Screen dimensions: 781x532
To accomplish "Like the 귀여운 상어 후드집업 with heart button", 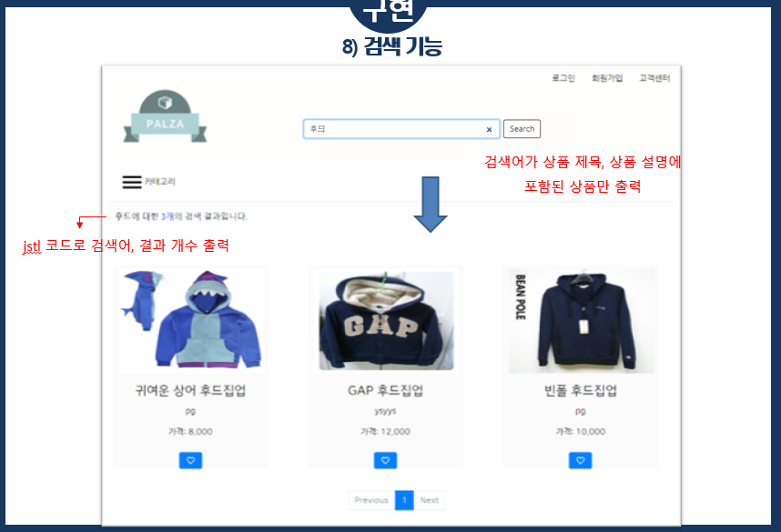I will (x=190, y=460).
